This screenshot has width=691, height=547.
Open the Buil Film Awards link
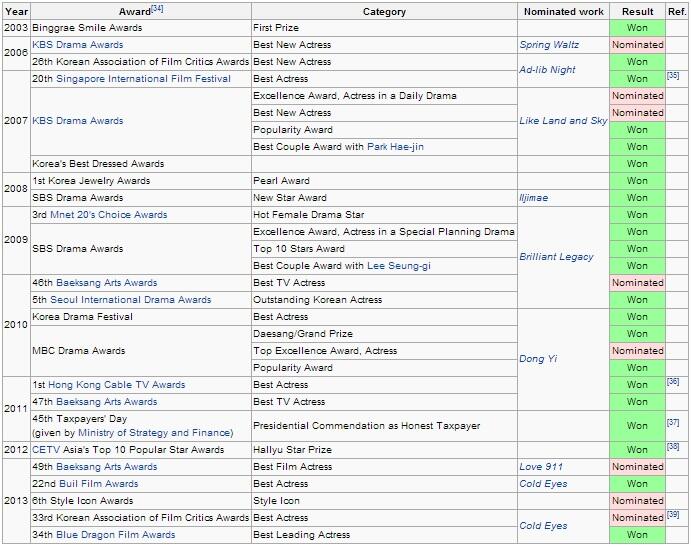(99, 484)
